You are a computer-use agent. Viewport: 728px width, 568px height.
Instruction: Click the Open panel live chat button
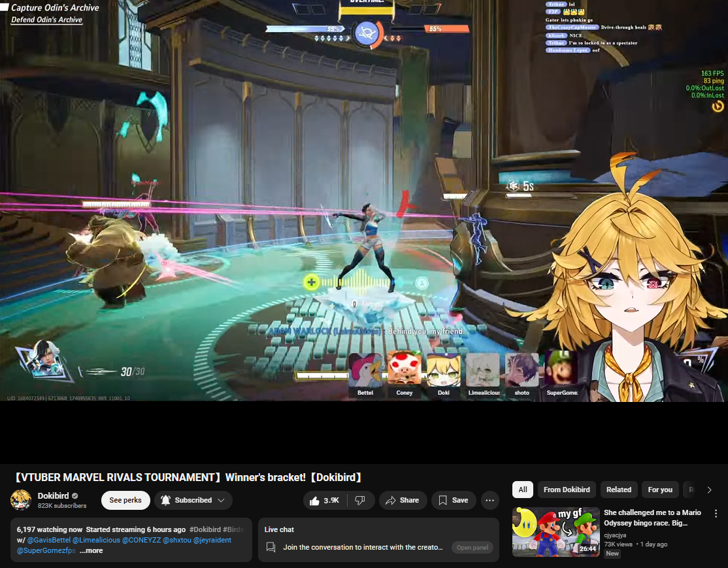472,548
